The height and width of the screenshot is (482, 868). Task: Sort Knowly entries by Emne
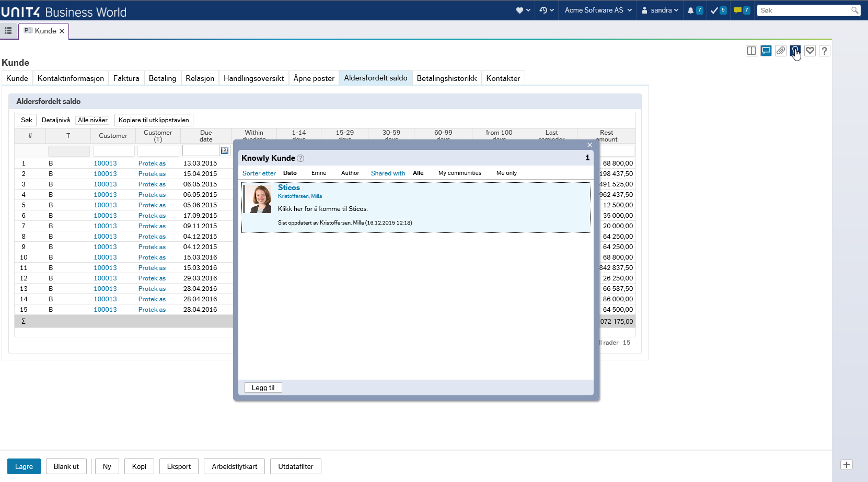coord(319,173)
